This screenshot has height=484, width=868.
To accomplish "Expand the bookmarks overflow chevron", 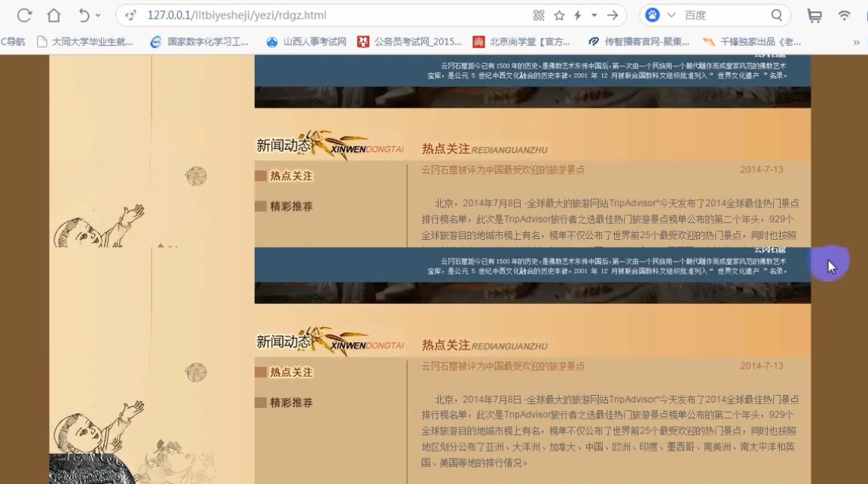I will 856,43.
